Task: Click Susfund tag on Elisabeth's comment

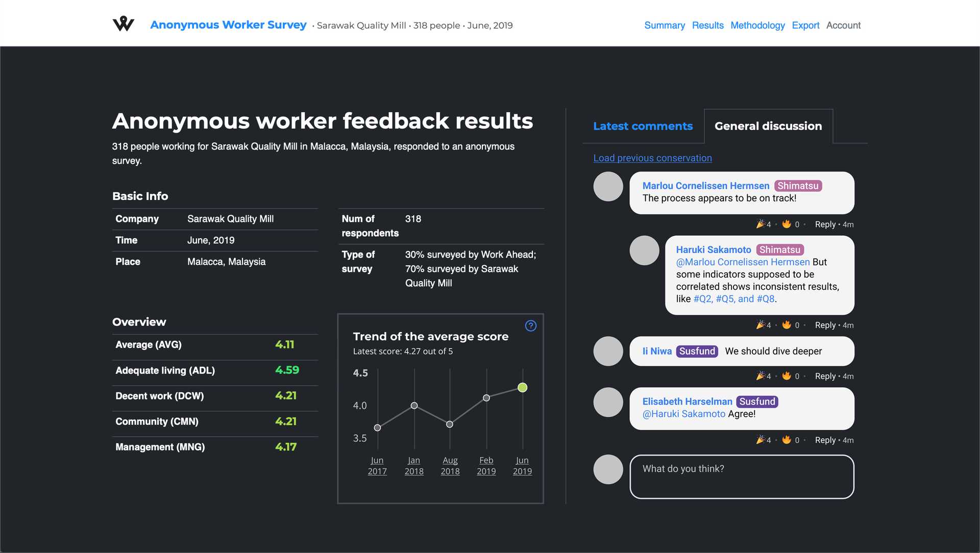Action: [x=757, y=401]
